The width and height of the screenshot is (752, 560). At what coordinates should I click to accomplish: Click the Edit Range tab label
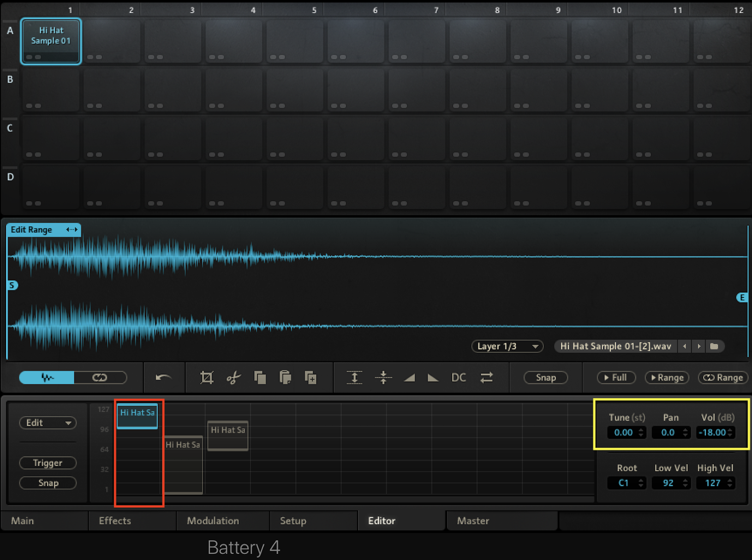pyautogui.click(x=31, y=230)
